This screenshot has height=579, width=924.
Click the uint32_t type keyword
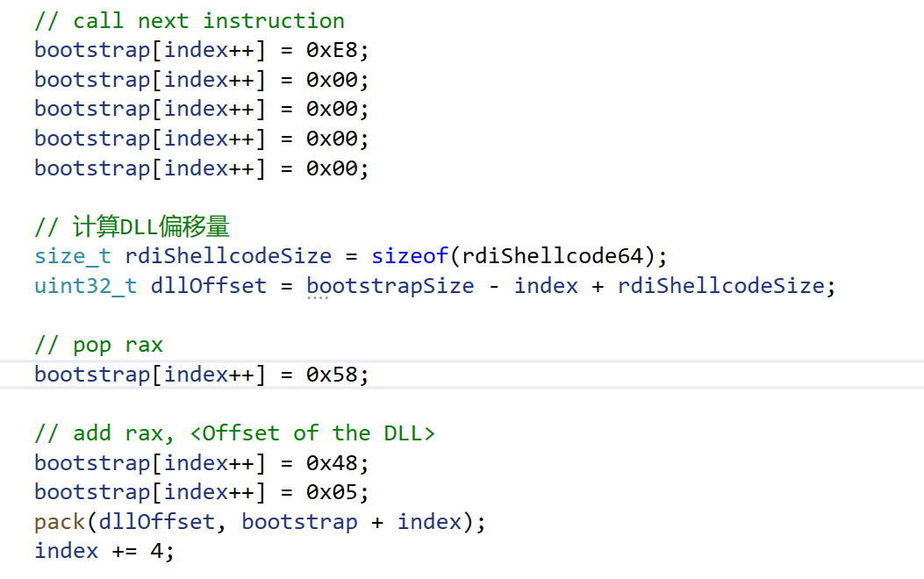(86, 286)
